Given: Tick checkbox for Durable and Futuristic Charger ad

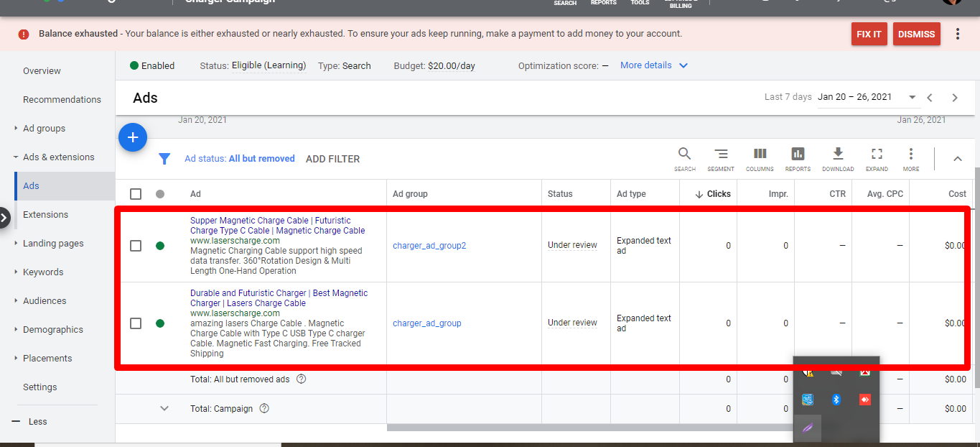Looking at the screenshot, I should pyautogui.click(x=136, y=323).
